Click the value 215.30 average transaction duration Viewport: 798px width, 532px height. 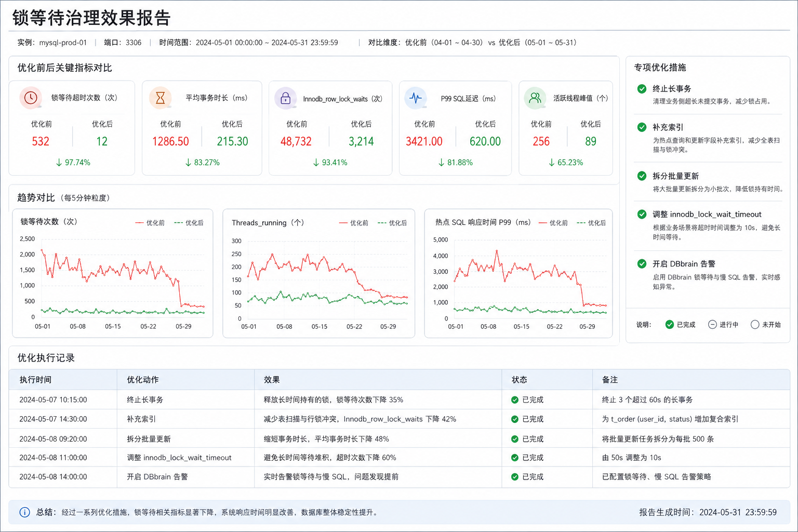click(232, 141)
